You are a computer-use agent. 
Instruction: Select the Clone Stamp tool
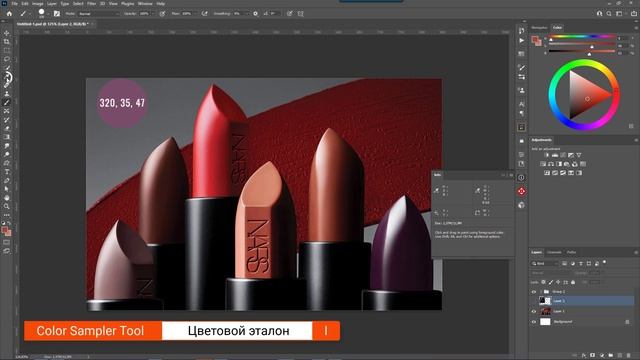tap(7, 94)
